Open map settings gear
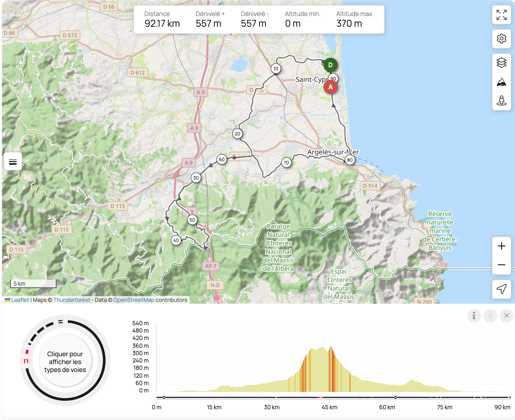The width and height of the screenshot is (515, 420). (x=501, y=39)
